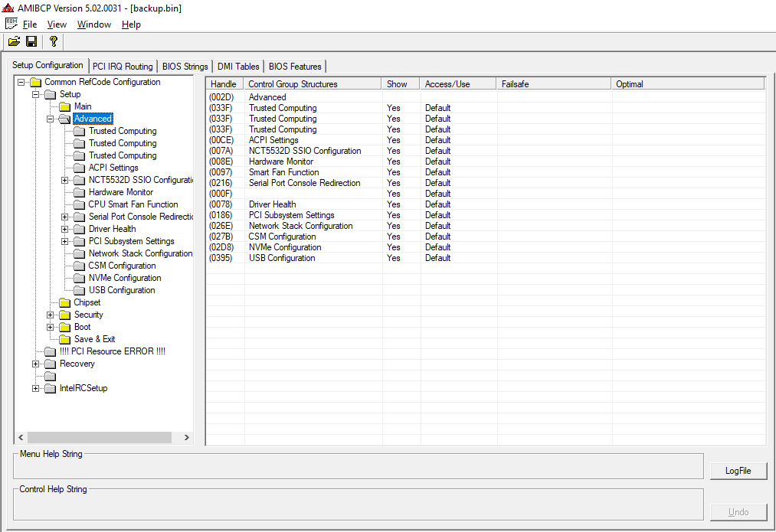Image resolution: width=776 pixels, height=532 pixels.
Task: Click tree scrollbar left arrow
Action: point(21,438)
